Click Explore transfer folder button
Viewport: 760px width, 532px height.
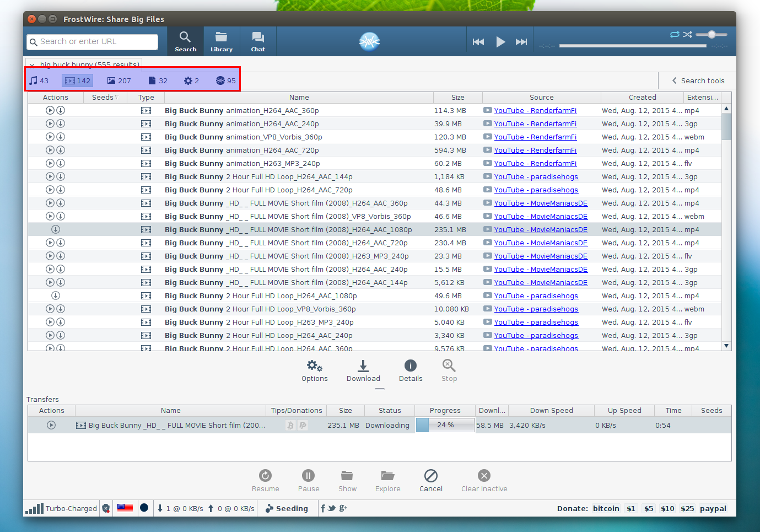388,481
